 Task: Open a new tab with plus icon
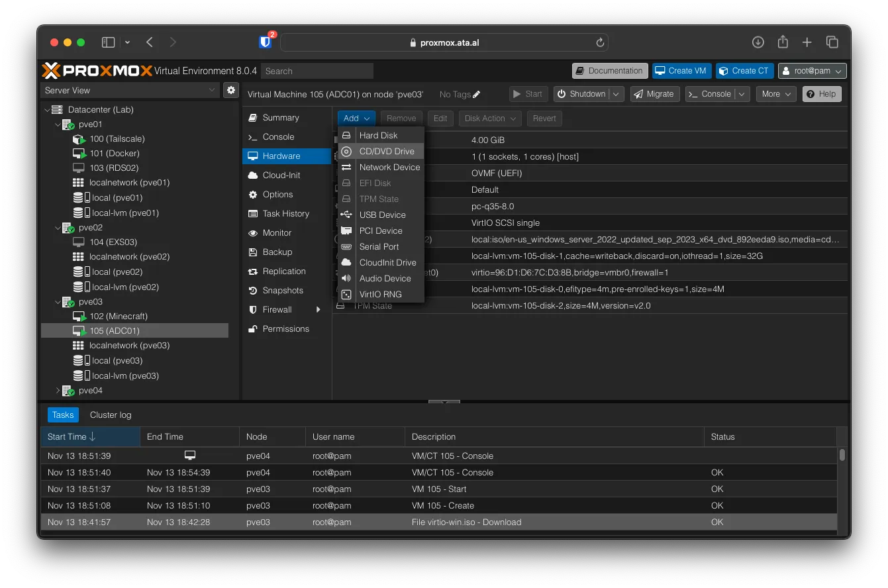[807, 42]
